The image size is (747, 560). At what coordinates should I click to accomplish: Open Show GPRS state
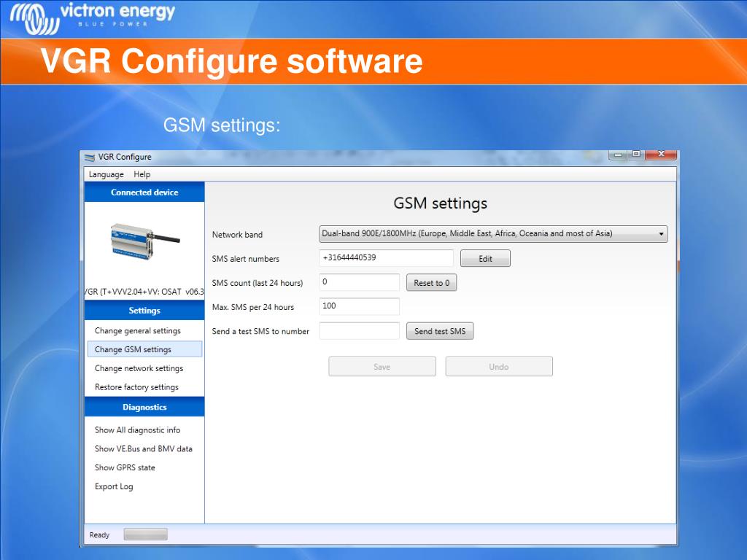point(125,467)
